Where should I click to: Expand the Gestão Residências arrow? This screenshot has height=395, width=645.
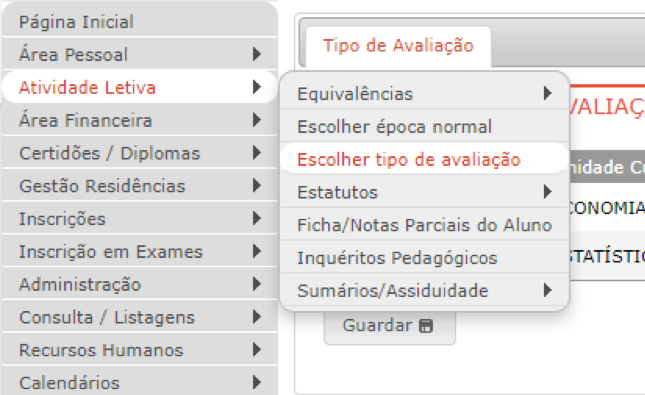257,186
